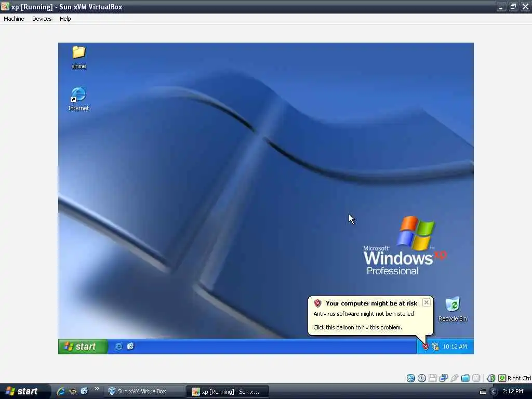This screenshot has width=532, height=399.
Task: Open the Machine menu
Action: (14, 19)
